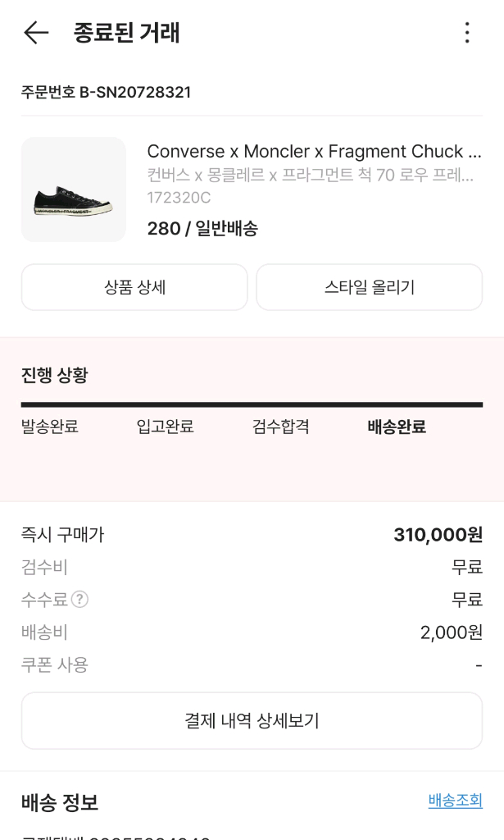Tap the back arrow to exit order details

tap(34, 34)
